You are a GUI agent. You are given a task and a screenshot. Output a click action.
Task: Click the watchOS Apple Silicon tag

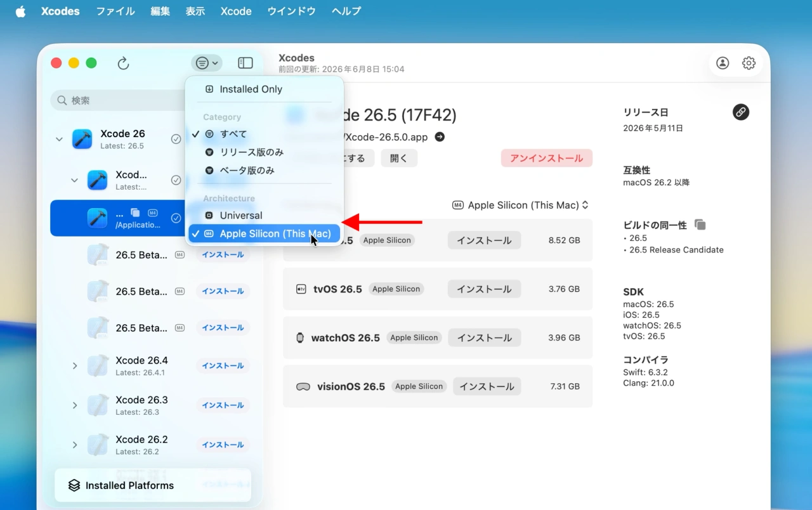pyautogui.click(x=414, y=337)
